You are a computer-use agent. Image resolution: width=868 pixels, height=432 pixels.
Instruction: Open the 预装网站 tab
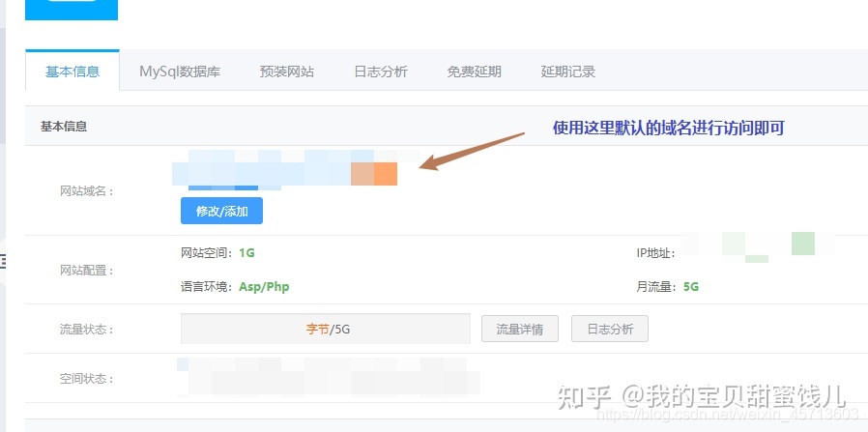(287, 72)
